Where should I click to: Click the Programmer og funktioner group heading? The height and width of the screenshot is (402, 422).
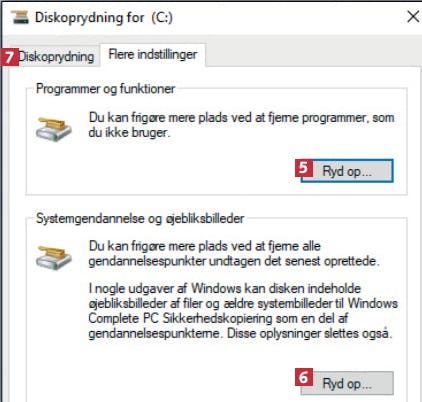(x=105, y=89)
